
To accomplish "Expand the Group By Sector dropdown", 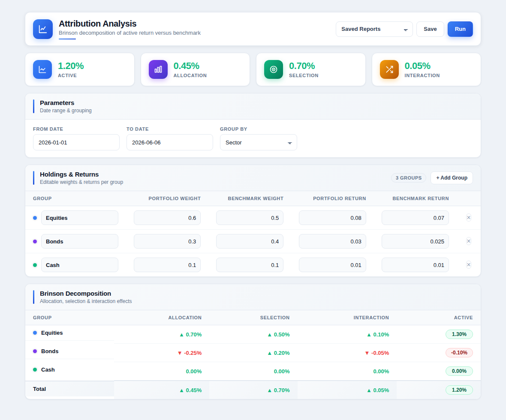I will click(259, 142).
